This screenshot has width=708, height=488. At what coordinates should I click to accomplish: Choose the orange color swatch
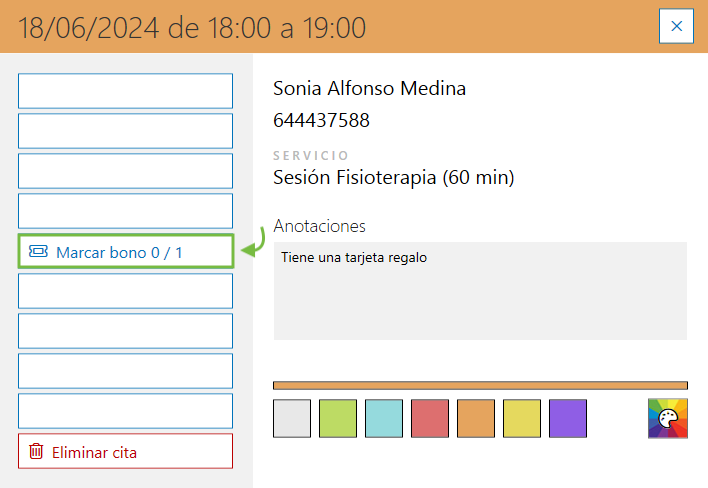tap(476, 418)
